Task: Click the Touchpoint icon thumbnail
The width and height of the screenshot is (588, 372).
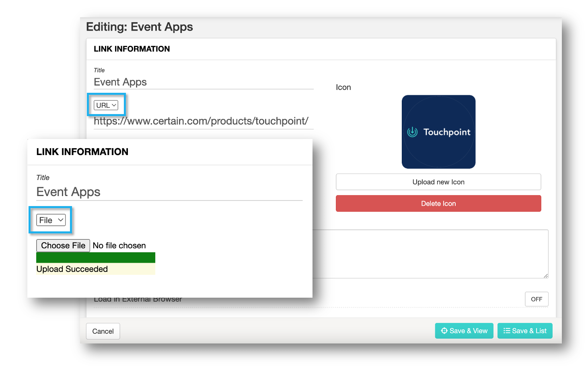Action: [438, 132]
